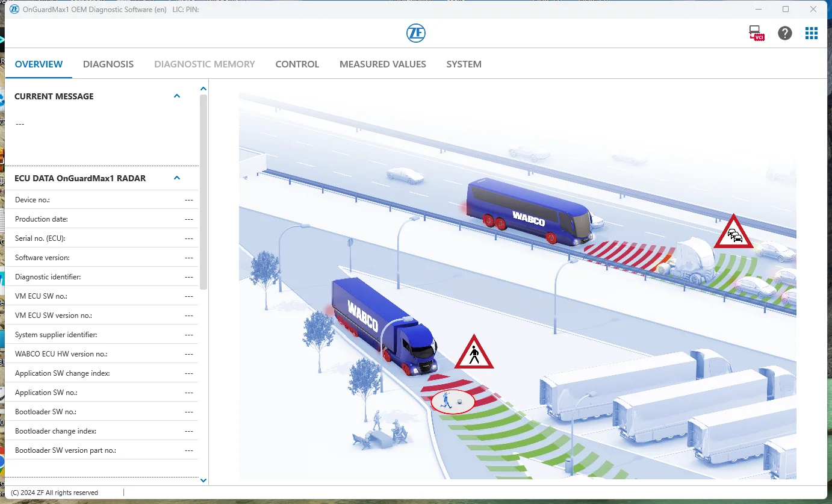Go to the MEASURED VALUES tab
832x504 pixels.
(383, 64)
